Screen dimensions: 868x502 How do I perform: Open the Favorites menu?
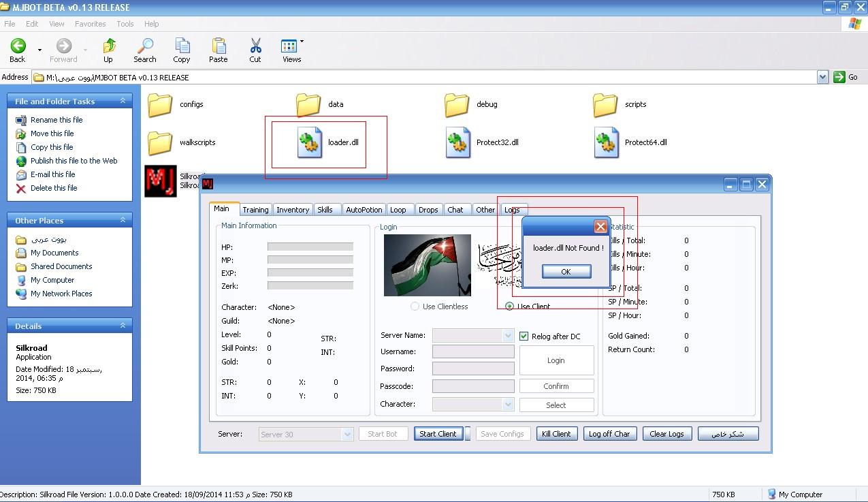point(91,24)
